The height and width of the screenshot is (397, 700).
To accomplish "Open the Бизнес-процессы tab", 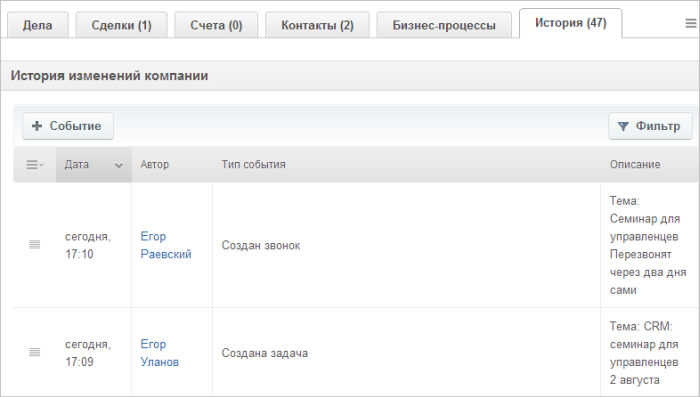I will pos(444,25).
